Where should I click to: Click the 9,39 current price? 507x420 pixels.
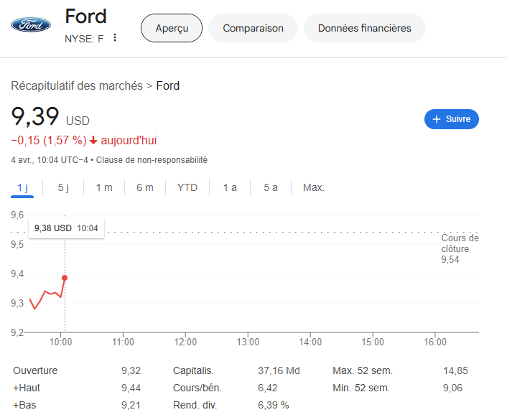35,116
